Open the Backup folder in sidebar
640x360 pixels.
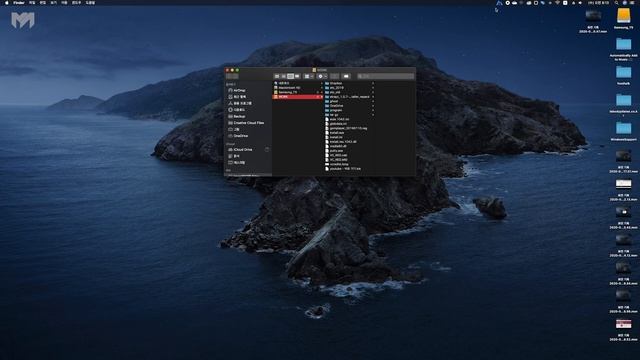[x=237, y=116]
